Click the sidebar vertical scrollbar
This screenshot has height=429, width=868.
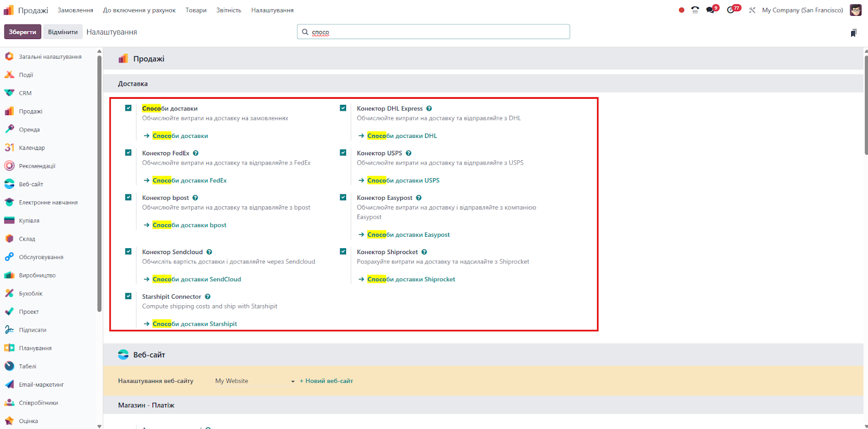pyautogui.click(x=99, y=184)
